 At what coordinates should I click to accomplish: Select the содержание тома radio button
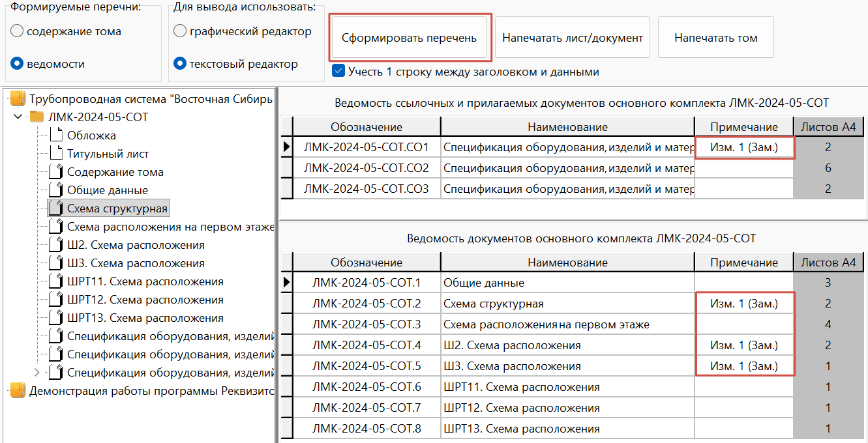[18, 31]
